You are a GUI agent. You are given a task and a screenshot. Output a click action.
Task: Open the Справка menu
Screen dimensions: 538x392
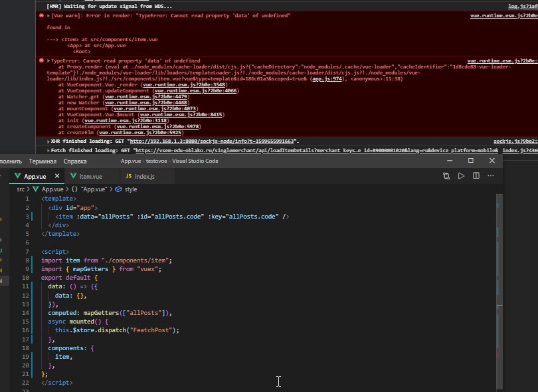[75, 161]
